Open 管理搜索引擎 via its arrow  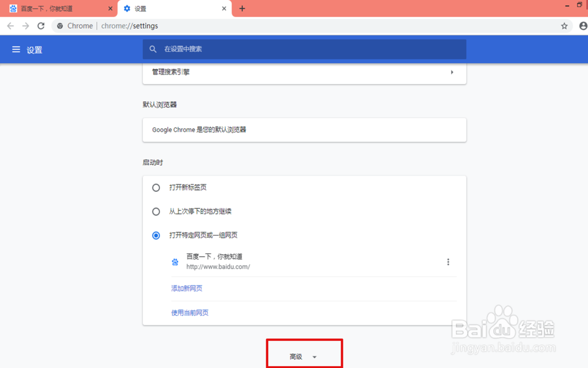coord(452,72)
